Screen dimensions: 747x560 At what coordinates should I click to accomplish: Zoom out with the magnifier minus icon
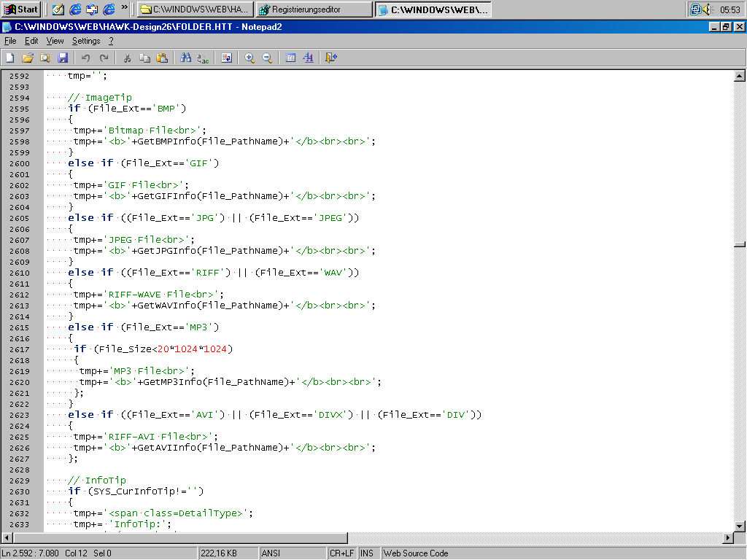267,58
